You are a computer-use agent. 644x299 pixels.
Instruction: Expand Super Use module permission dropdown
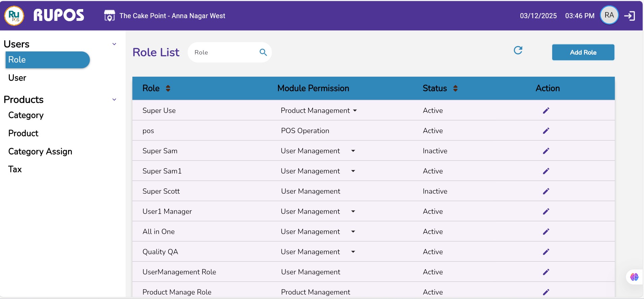click(355, 111)
